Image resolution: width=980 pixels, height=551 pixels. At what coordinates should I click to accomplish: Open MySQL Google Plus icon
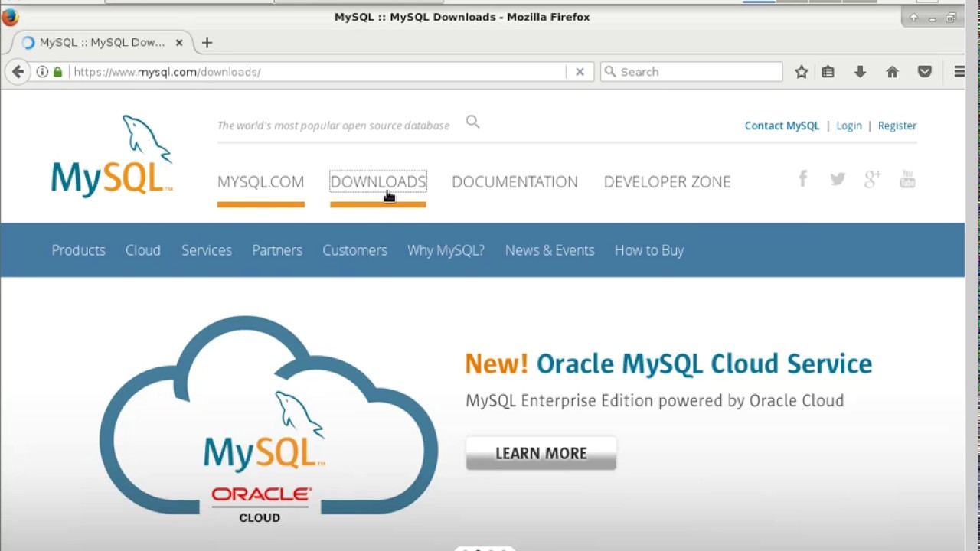coord(873,179)
